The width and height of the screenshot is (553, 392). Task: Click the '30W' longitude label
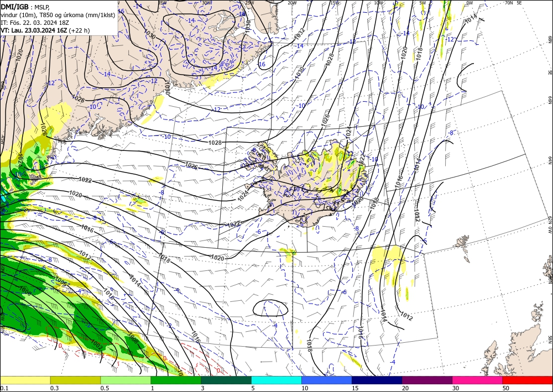pos(207,3)
